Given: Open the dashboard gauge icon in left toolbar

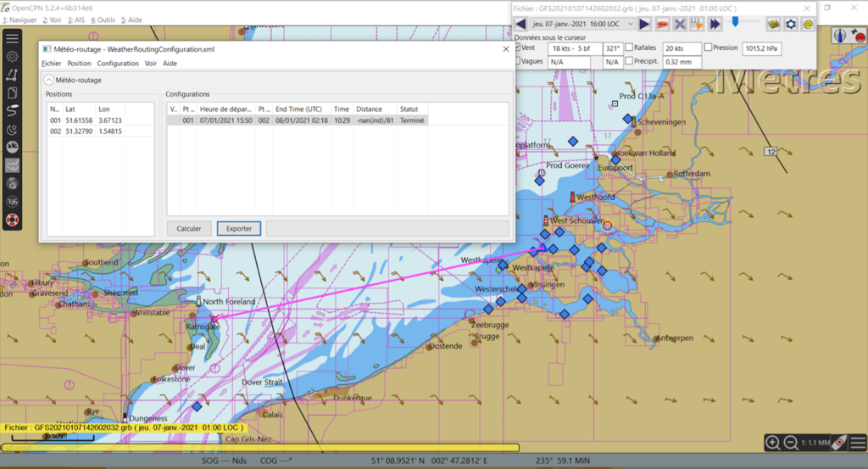Looking at the screenshot, I should coord(12,147).
